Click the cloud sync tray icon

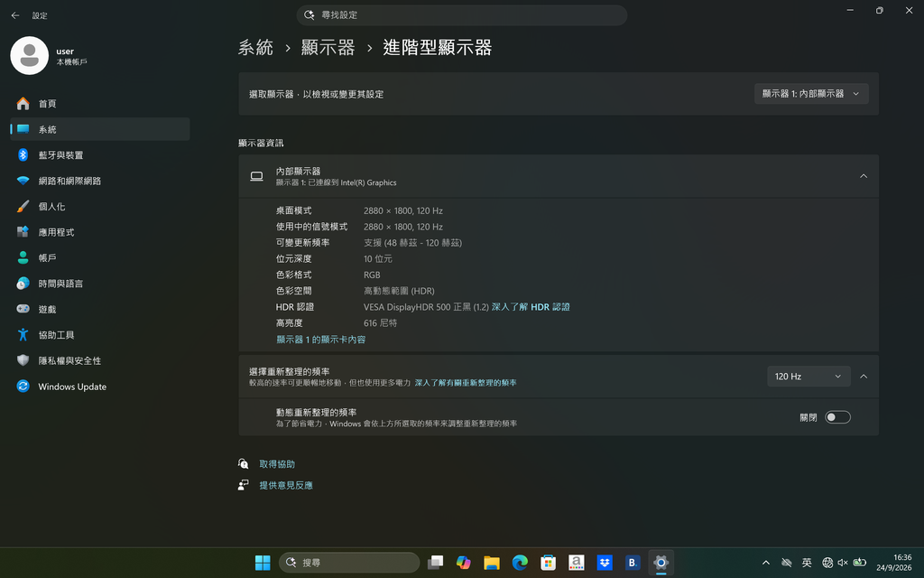786,563
